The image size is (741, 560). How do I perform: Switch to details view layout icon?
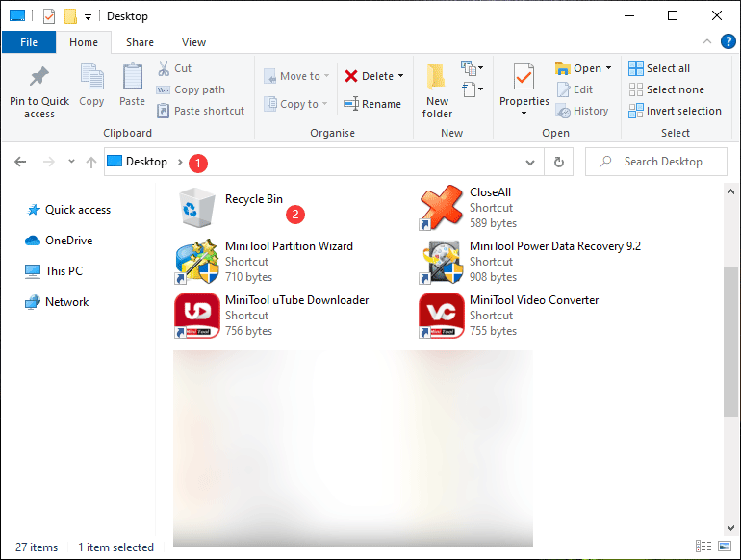click(x=703, y=547)
